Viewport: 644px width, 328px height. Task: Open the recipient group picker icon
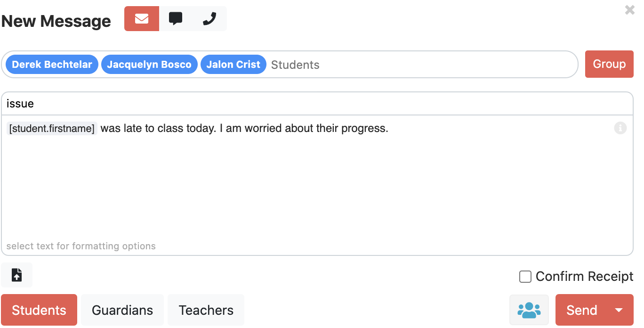tap(529, 310)
